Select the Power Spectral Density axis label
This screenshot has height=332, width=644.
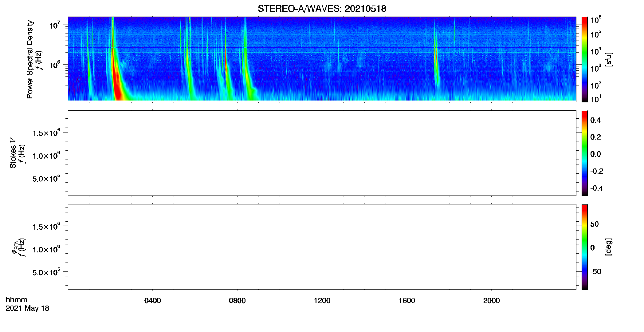(30, 59)
